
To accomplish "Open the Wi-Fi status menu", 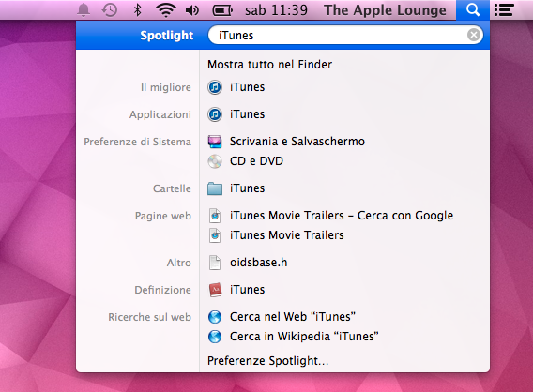I will [165, 10].
